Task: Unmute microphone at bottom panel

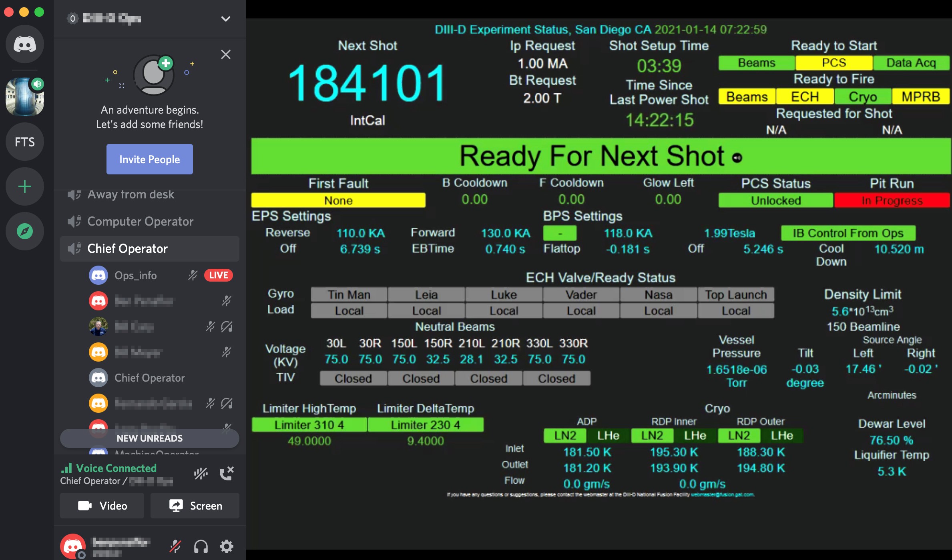Action: [175, 546]
